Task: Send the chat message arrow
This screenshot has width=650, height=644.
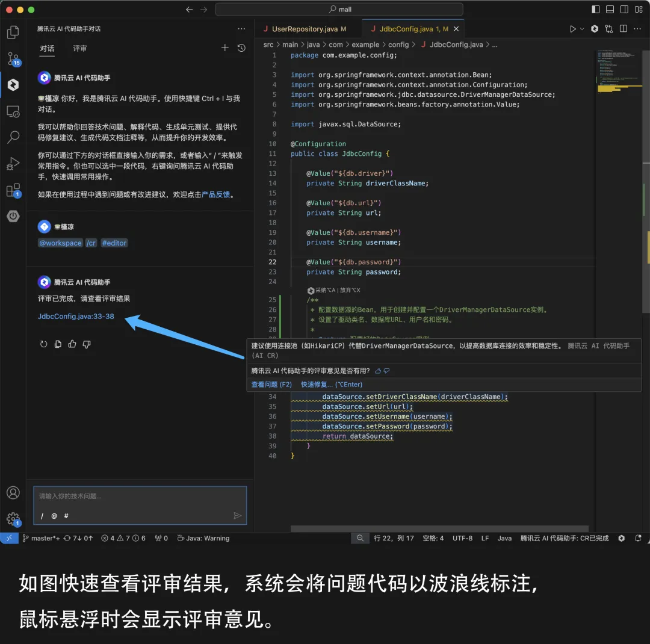Action: click(237, 515)
